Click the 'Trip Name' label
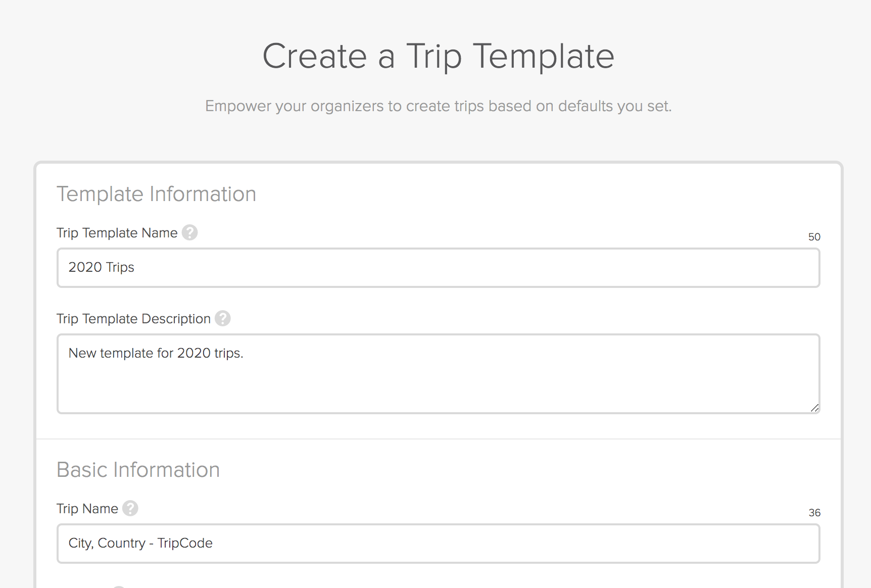Image resolution: width=871 pixels, height=588 pixels. coord(87,509)
